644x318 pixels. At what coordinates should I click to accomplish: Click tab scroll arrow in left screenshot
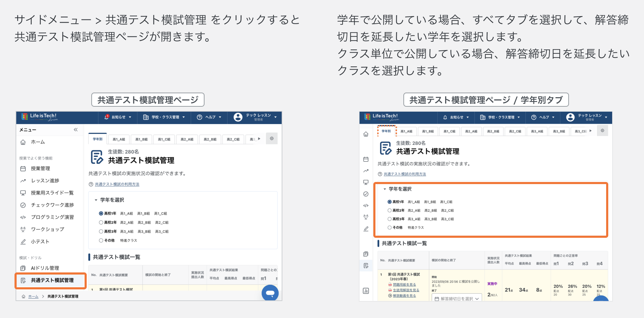point(259,139)
